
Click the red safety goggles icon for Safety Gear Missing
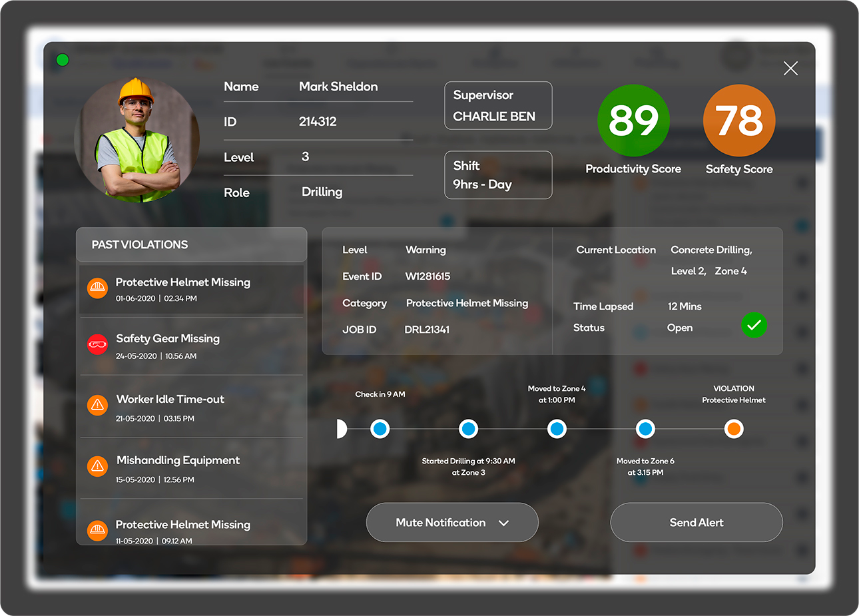click(97, 344)
